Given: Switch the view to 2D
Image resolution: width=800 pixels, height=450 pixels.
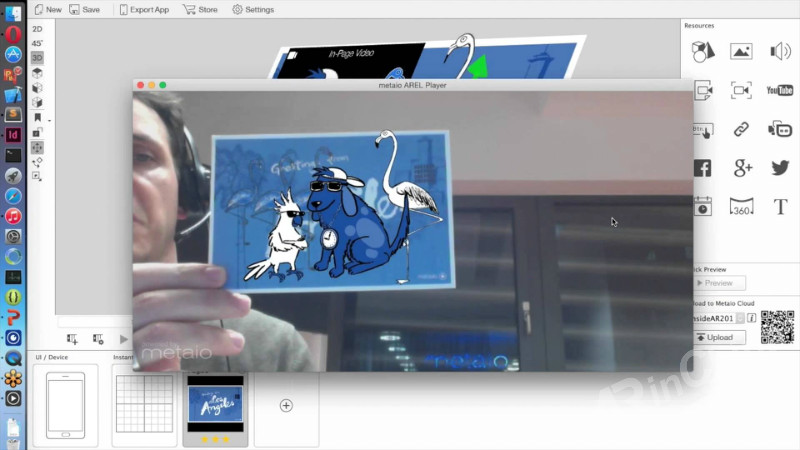Looking at the screenshot, I should 37,29.
